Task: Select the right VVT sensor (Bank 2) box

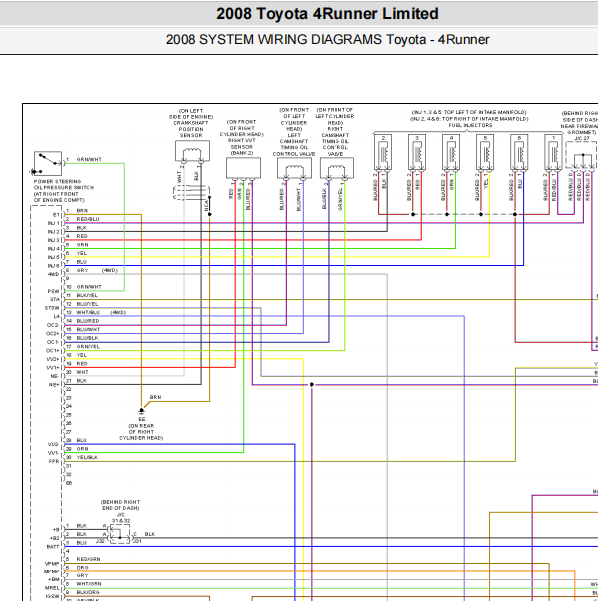Action: pyautogui.click(x=243, y=168)
